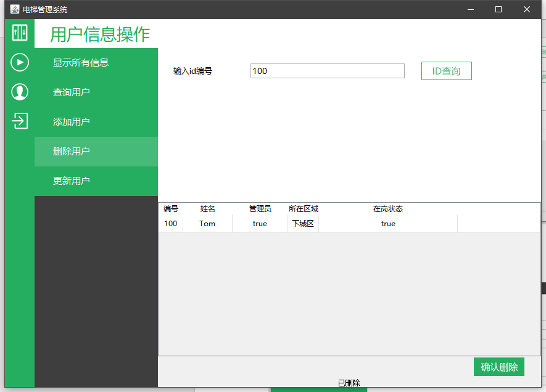Minimize the 电梯管理系统 window
The height and width of the screenshot is (392, 546).
[471, 9]
